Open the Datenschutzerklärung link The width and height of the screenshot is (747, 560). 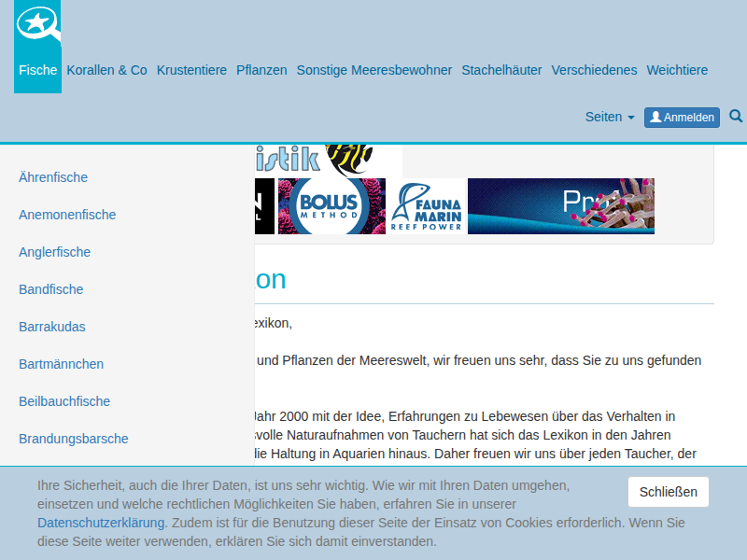tap(101, 523)
